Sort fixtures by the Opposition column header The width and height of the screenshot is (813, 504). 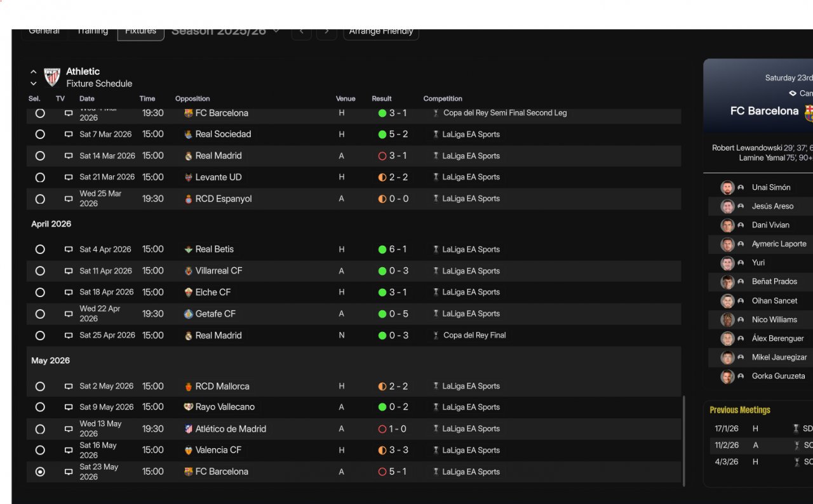click(x=192, y=99)
